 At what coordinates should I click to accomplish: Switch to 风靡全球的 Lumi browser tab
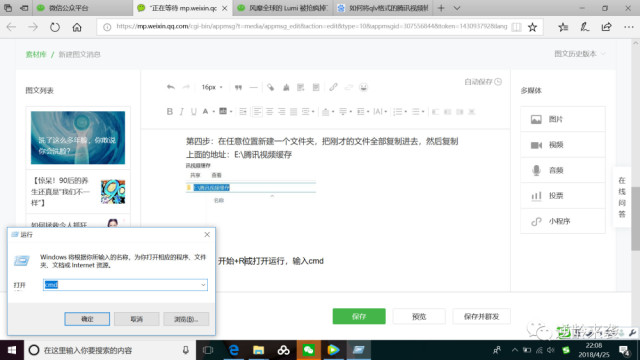tap(282, 8)
